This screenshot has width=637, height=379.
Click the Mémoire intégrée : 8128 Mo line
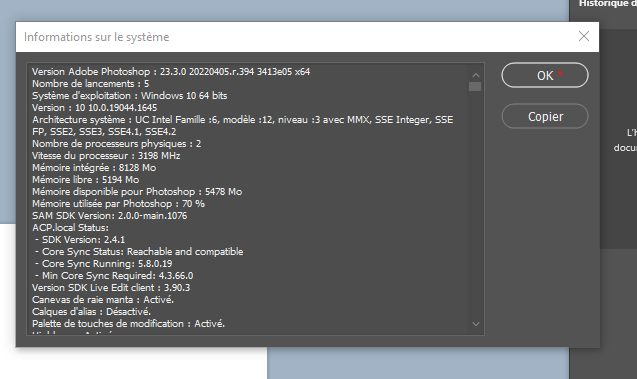94,168
